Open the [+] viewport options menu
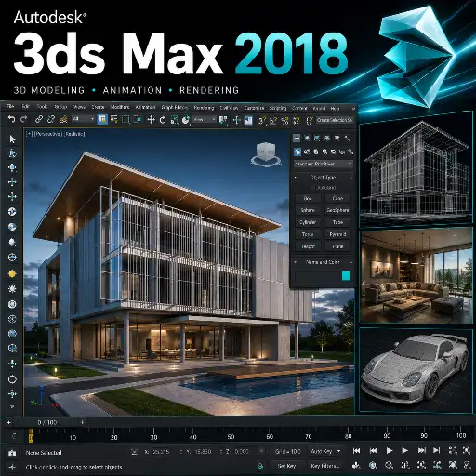The width and height of the screenshot is (476, 476). tap(29, 134)
